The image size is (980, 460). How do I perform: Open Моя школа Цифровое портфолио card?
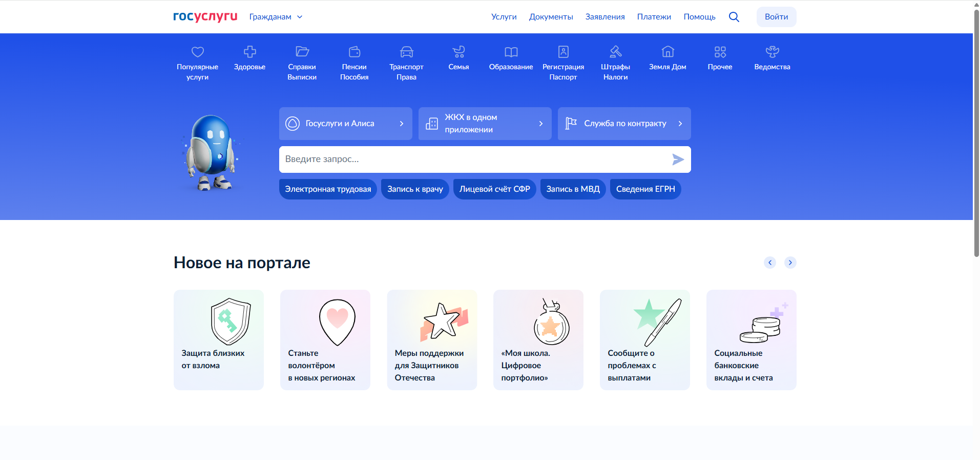pyautogui.click(x=538, y=340)
